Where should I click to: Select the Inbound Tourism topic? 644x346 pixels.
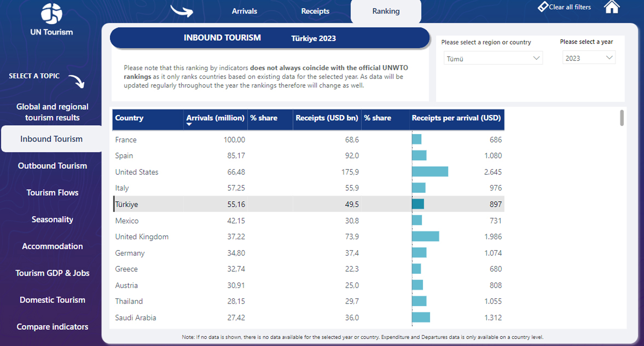tap(51, 139)
